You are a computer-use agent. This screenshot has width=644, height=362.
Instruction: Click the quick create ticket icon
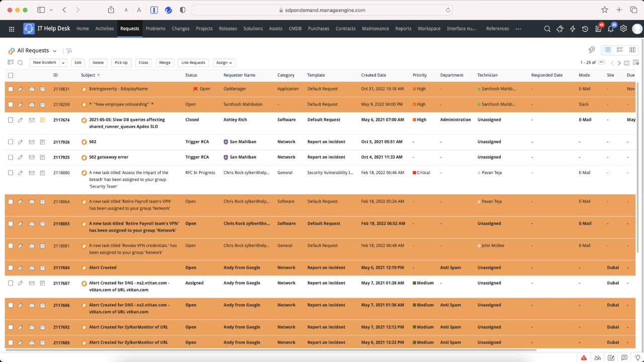[560, 29]
